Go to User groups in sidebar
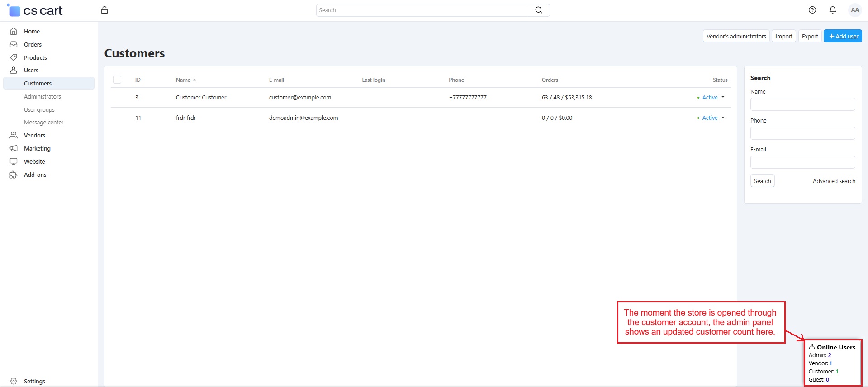This screenshot has height=387, width=868. coord(39,109)
